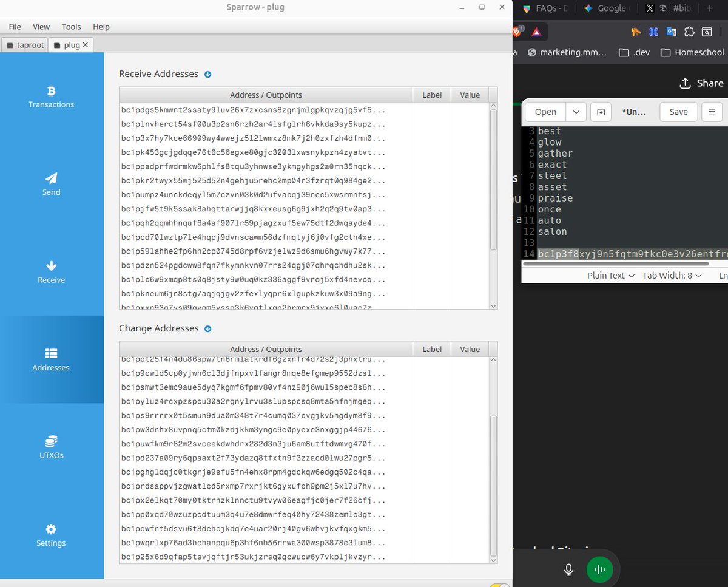Open the Receive view in Sparrow sidebar
This screenshot has width=728, height=587.
[x=51, y=273]
